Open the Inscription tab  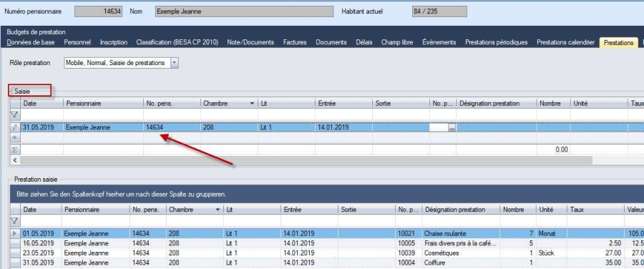pos(114,42)
